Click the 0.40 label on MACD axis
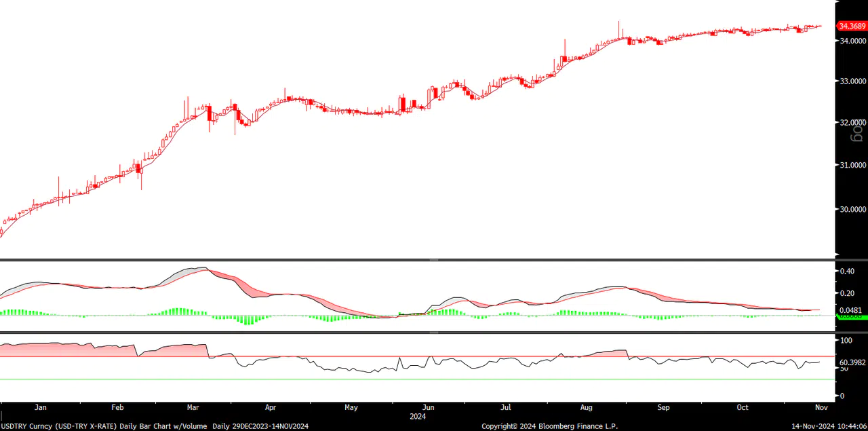The width and height of the screenshot is (868, 431). (x=847, y=271)
